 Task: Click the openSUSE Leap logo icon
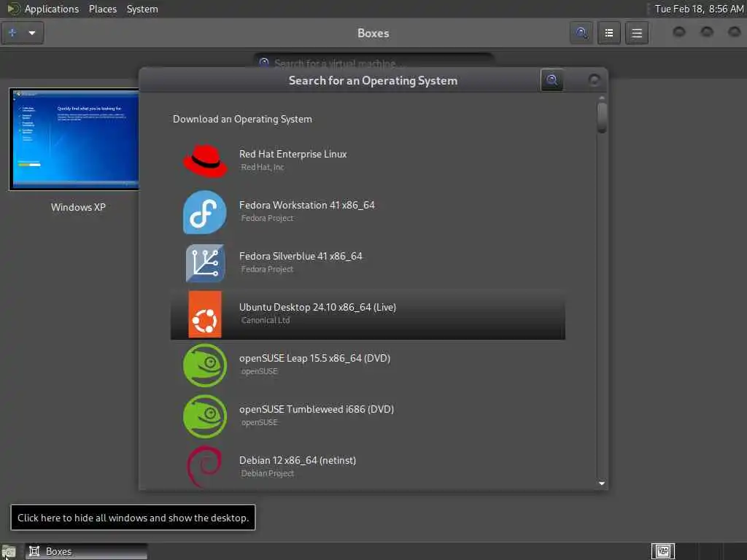[x=205, y=365]
